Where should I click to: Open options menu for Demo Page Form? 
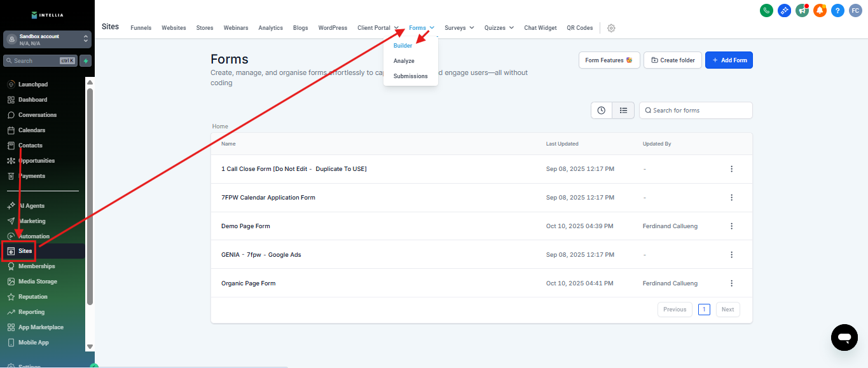coord(731,226)
